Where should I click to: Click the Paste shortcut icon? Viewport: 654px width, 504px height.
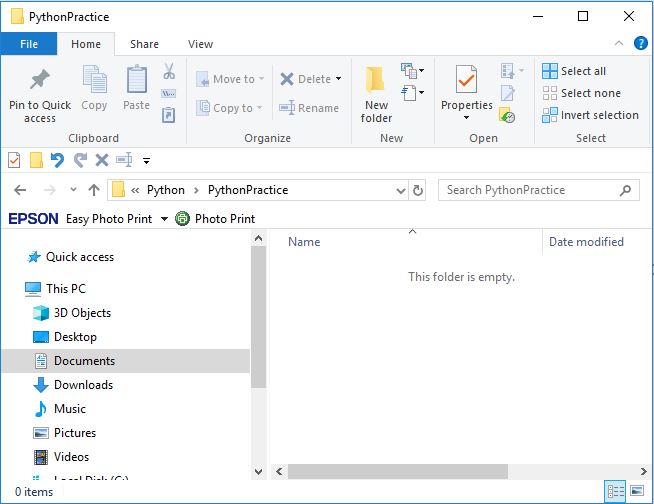(169, 115)
